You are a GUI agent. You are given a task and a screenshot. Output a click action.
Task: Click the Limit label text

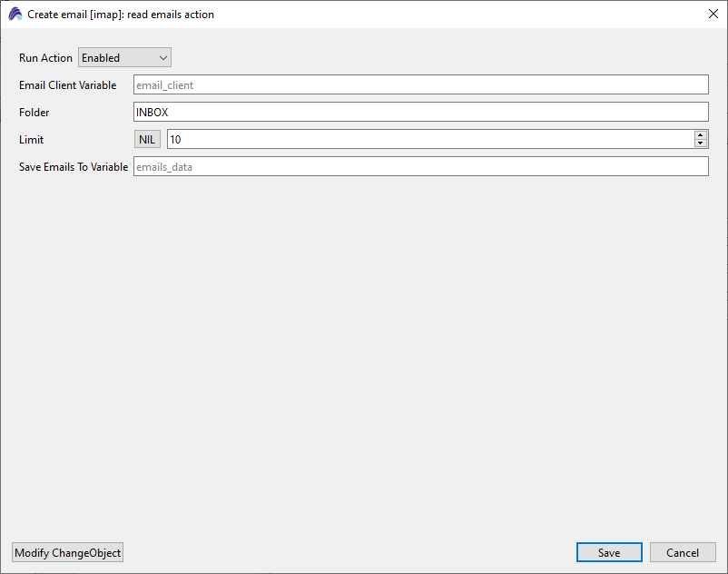[31, 140]
